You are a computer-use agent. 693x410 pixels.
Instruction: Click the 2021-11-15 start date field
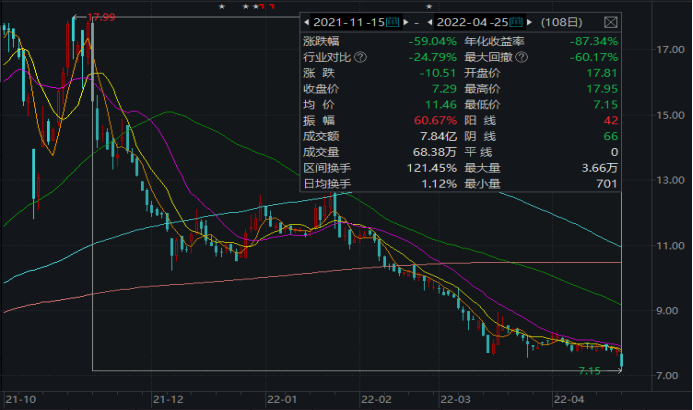tap(348, 21)
